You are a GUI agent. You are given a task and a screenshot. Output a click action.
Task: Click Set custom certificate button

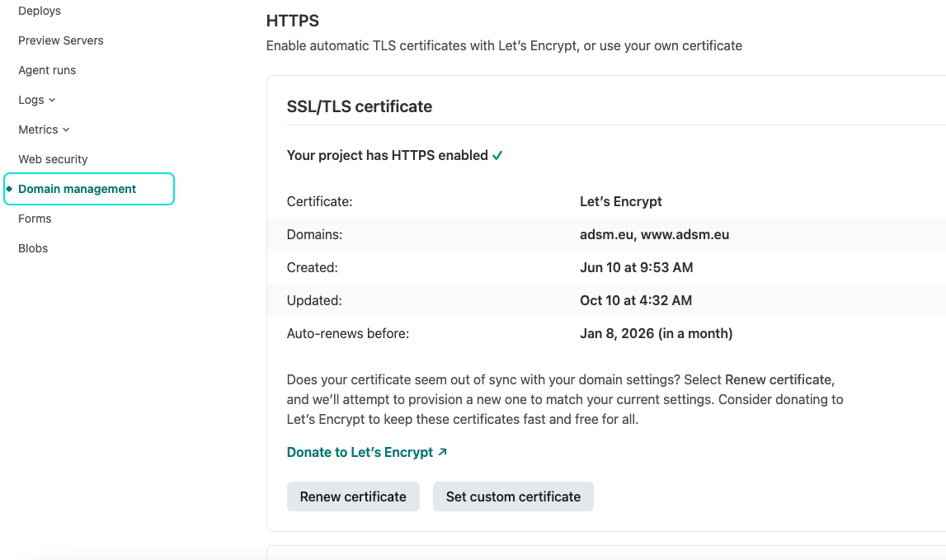coord(513,496)
